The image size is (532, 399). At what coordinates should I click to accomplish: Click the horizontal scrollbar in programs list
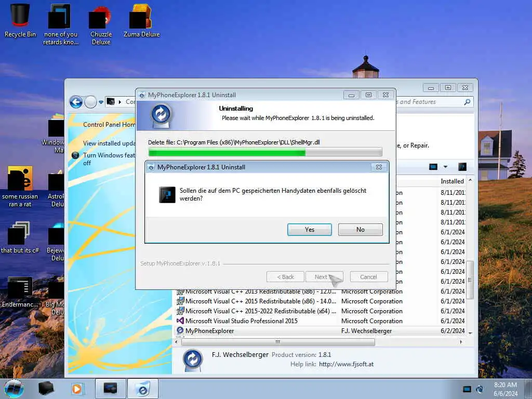coord(278,342)
